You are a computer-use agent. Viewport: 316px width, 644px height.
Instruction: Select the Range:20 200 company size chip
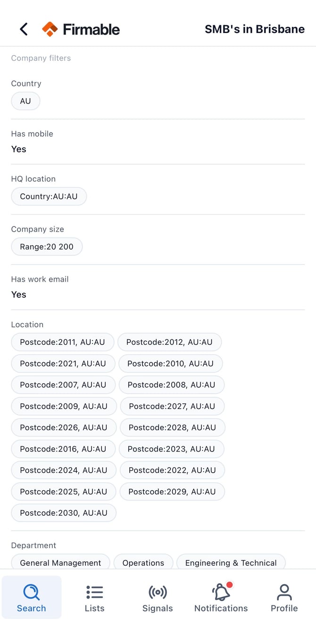(x=47, y=246)
